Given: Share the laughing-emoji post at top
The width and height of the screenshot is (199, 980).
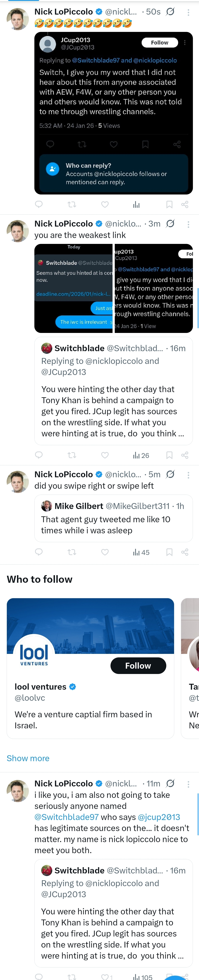Looking at the screenshot, I should (x=185, y=205).
